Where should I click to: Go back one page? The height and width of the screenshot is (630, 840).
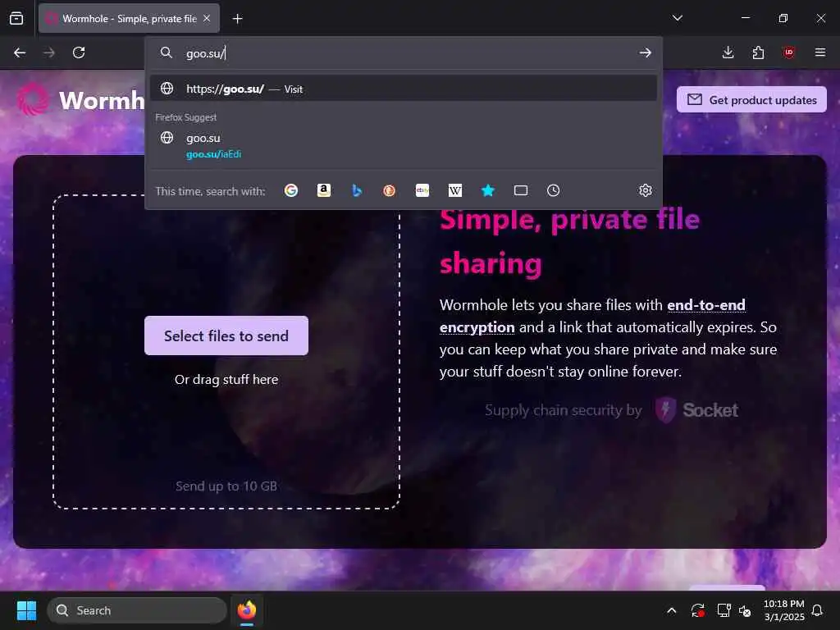click(x=20, y=52)
